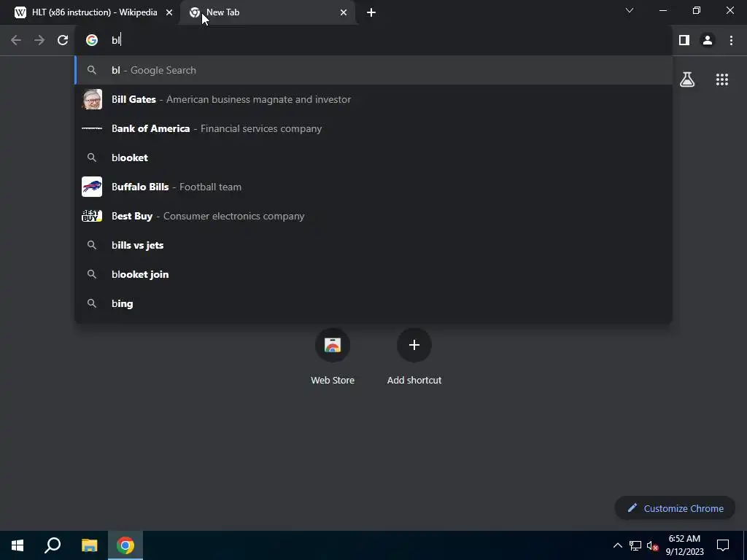Open Chrome three-dot menu
The width and height of the screenshot is (747, 560).
(731, 41)
